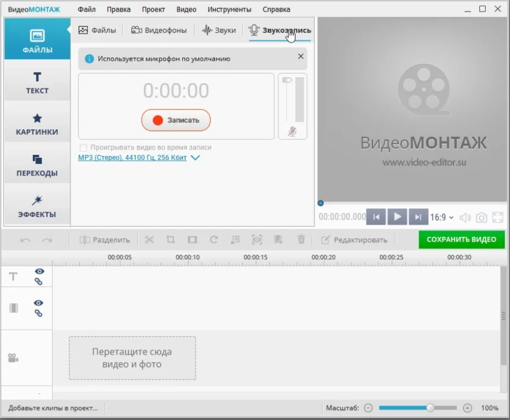
Task: Jump to previous frame button
Action: point(376,217)
